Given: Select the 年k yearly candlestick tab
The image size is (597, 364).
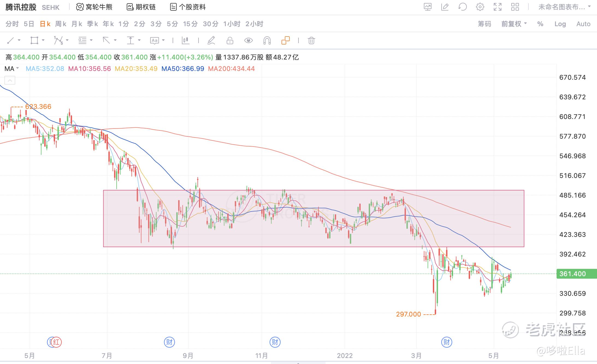Looking at the screenshot, I should pos(108,24).
